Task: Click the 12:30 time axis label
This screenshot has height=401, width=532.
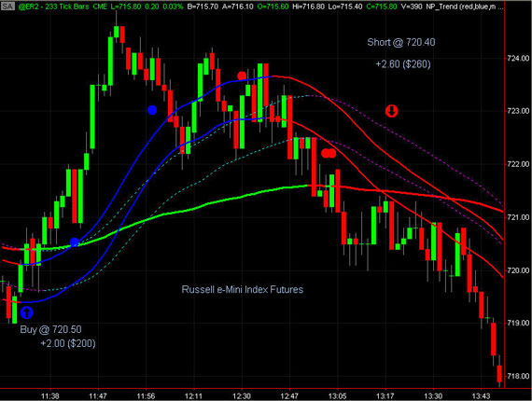Action: coord(242,396)
